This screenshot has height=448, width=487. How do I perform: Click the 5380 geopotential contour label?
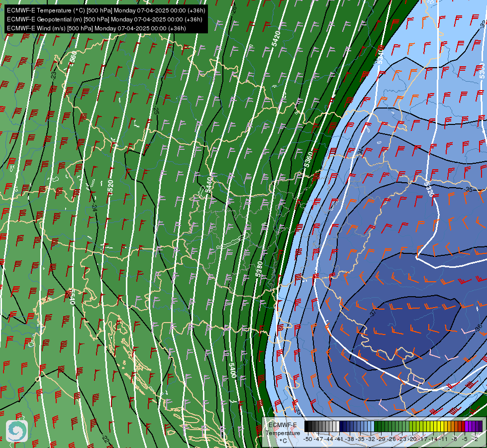click(x=259, y=269)
